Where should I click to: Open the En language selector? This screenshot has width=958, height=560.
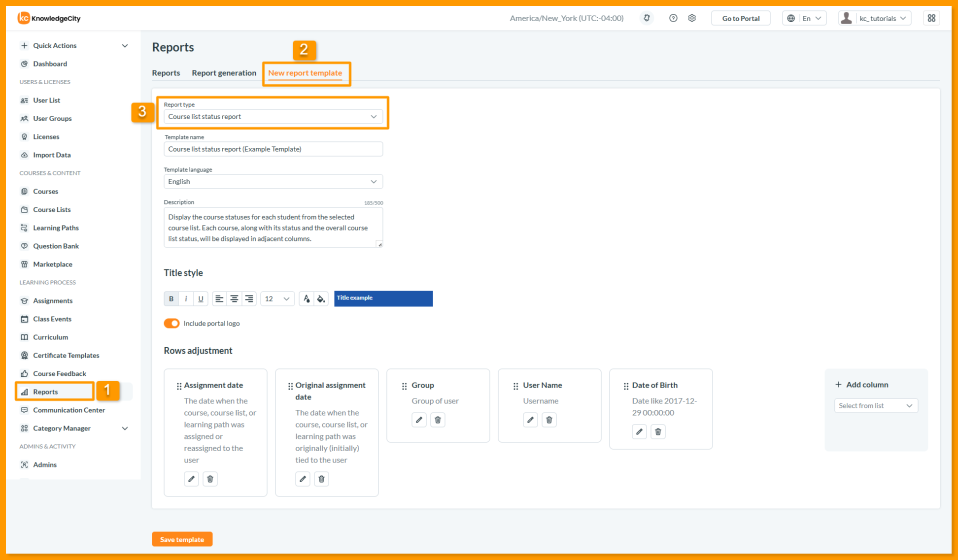(804, 18)
